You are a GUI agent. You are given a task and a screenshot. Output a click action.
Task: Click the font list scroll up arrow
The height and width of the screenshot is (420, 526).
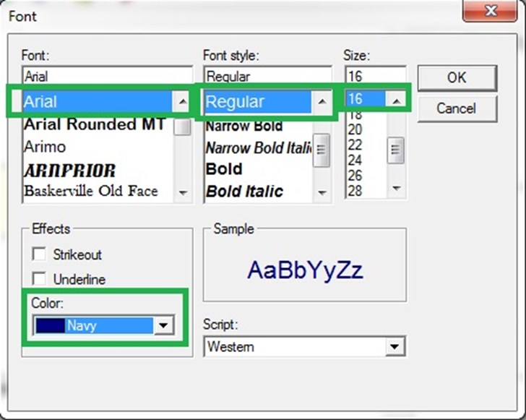183,101
